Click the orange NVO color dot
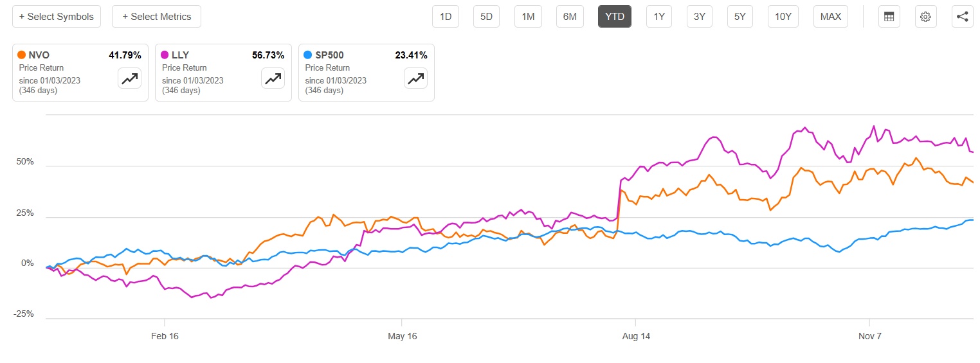The height and width of the screenshot is (363, 980). click(x=22, y=55)
